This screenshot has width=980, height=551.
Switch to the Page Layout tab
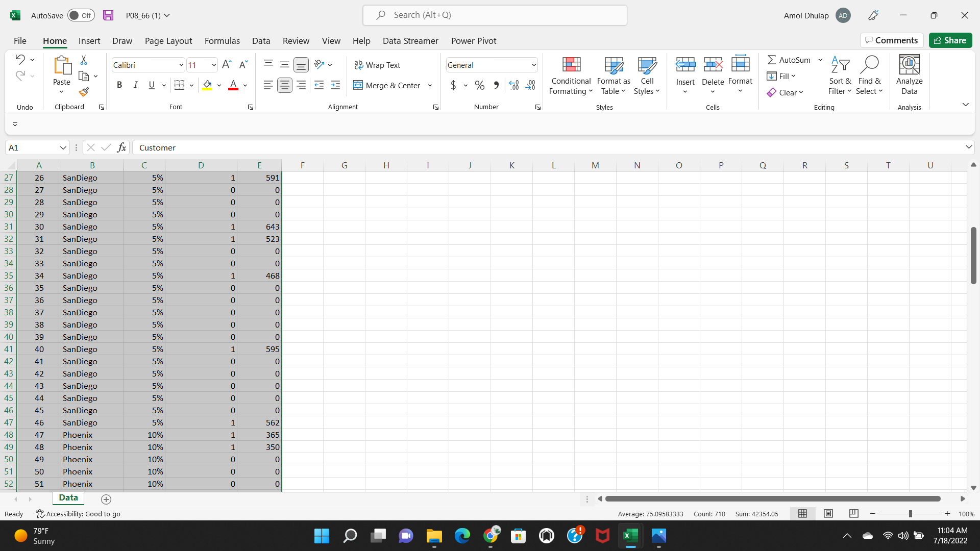tap(168, 41)
